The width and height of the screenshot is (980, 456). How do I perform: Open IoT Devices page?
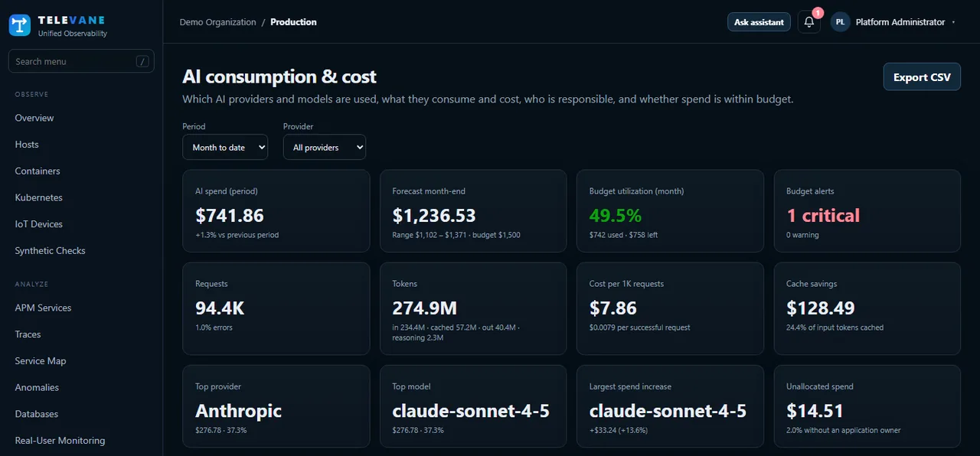pyautogui.click(x=39, y=224)
